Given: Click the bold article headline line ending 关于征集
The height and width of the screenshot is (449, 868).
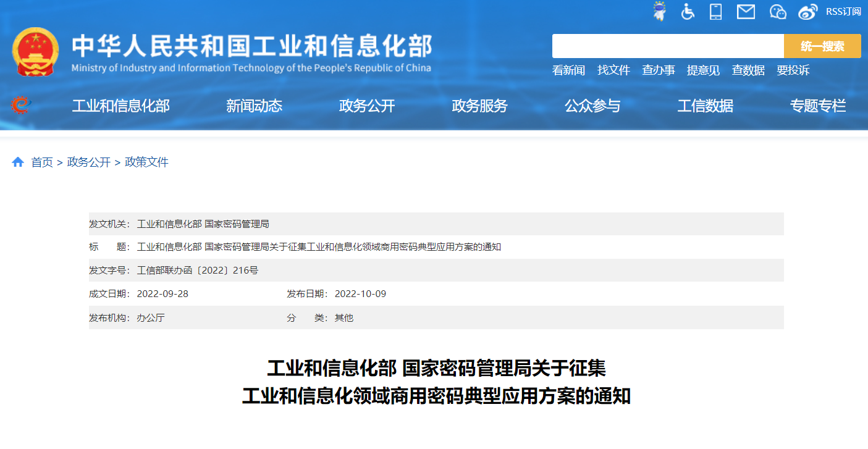Looking at the screenshot, I should 436,369.
